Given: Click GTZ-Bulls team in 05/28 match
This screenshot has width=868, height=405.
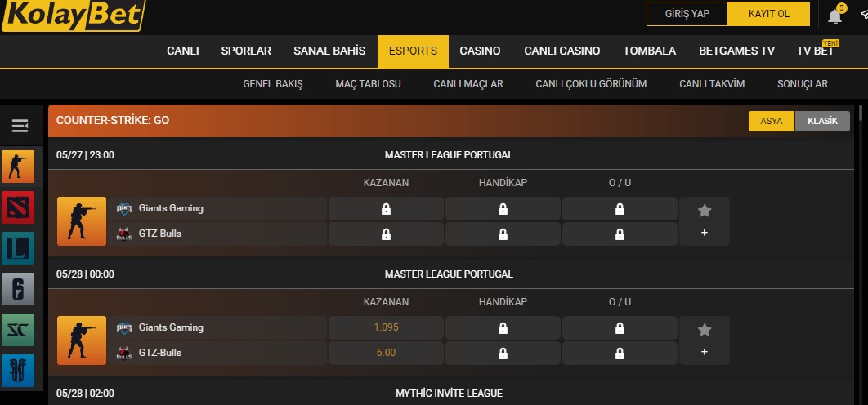Looking at the screenshot, I should 217,353.
